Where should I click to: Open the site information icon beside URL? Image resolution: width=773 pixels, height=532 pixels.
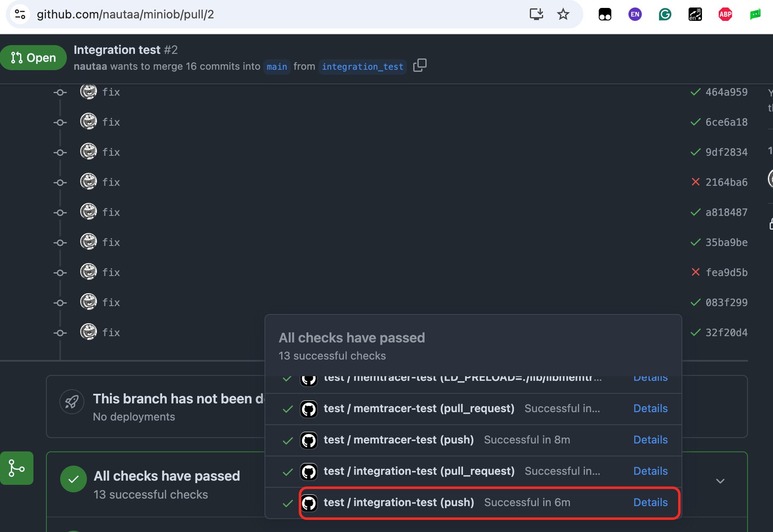pos(20,14)
